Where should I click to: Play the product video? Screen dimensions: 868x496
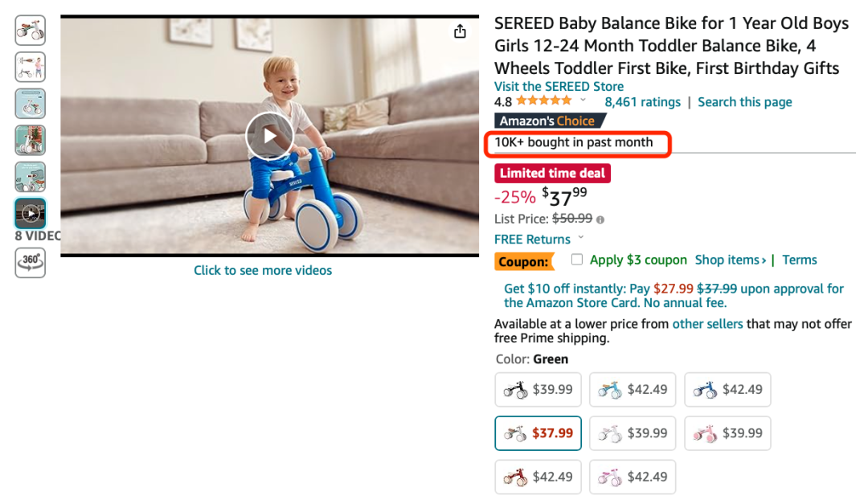[269, 137]
